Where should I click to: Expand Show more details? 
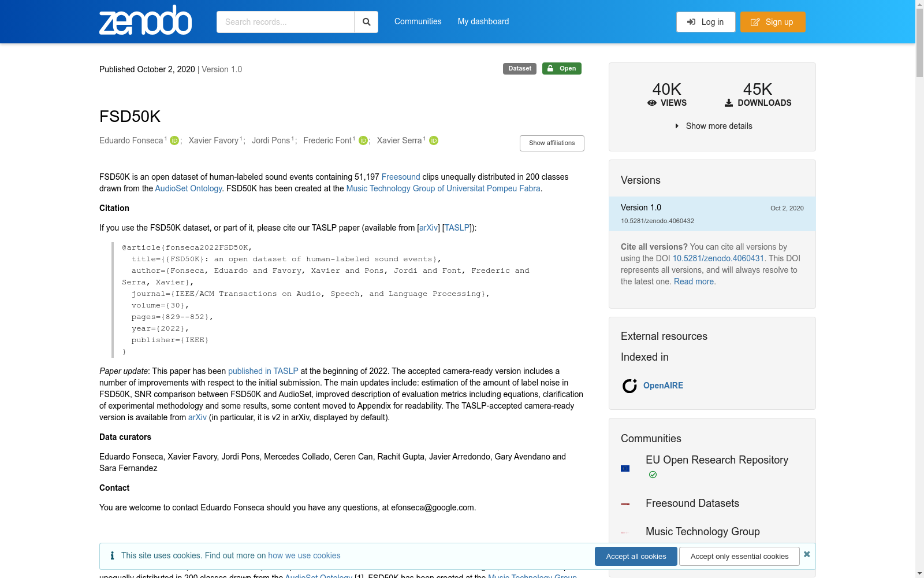(x=714, y=126)
